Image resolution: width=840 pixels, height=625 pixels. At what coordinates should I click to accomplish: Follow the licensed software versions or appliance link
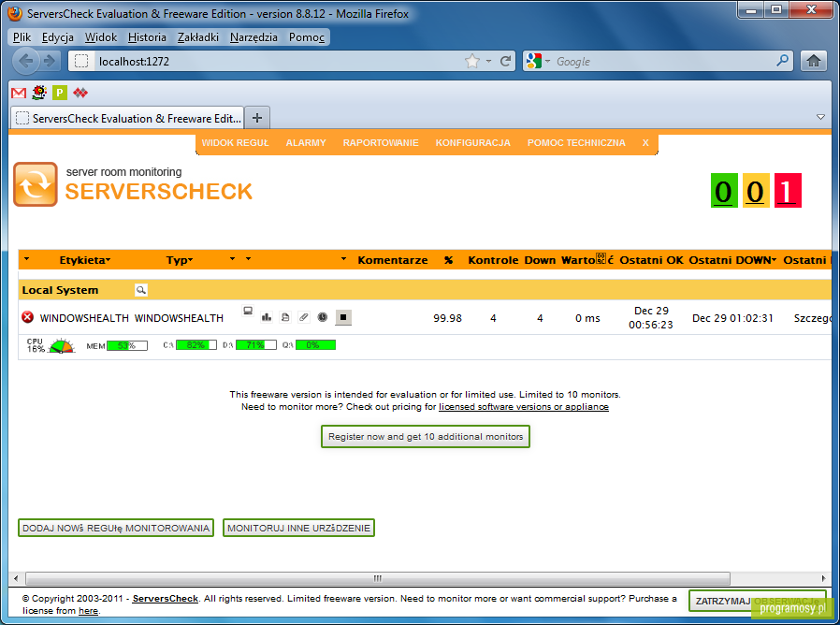click(x=524, y=407)
